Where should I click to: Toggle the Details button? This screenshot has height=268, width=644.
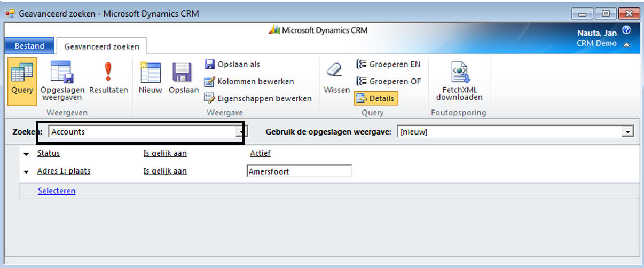coord(375,98)
